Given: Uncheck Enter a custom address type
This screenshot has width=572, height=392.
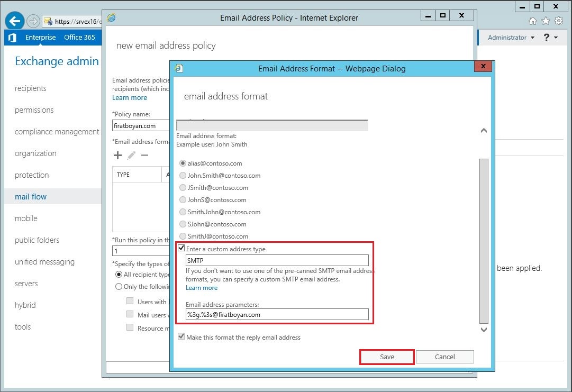Looking at the screenshot, I should click(182, 249).
